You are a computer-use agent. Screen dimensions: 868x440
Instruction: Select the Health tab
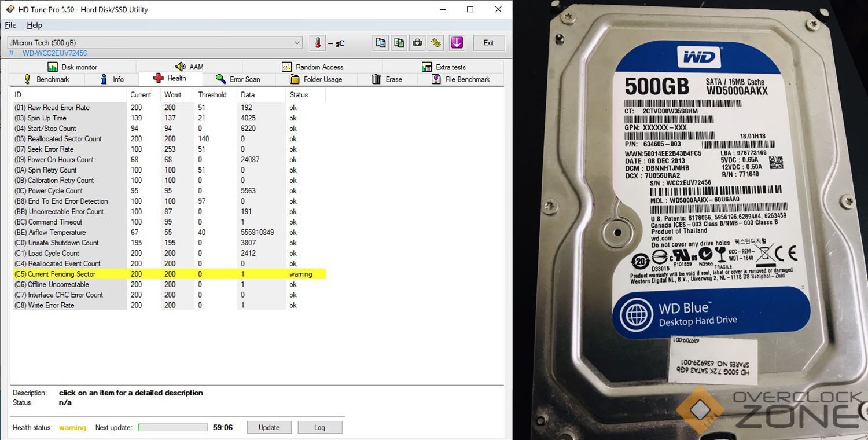point(170,79)
